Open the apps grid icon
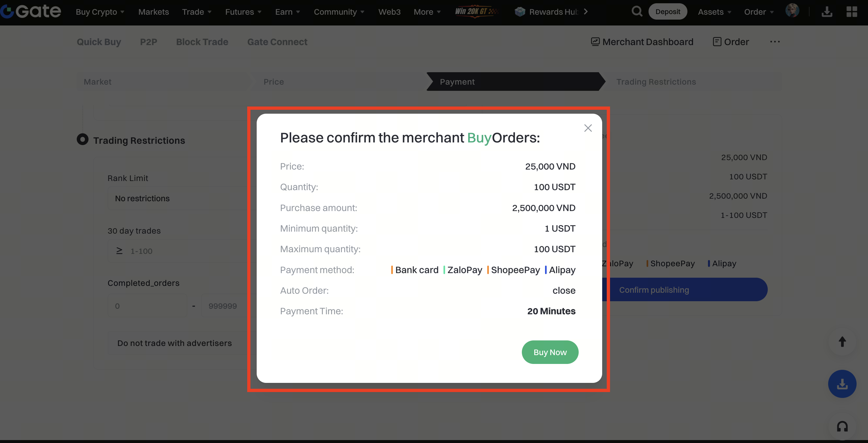This screenshot has width=868, height=443. pos(851,12)
